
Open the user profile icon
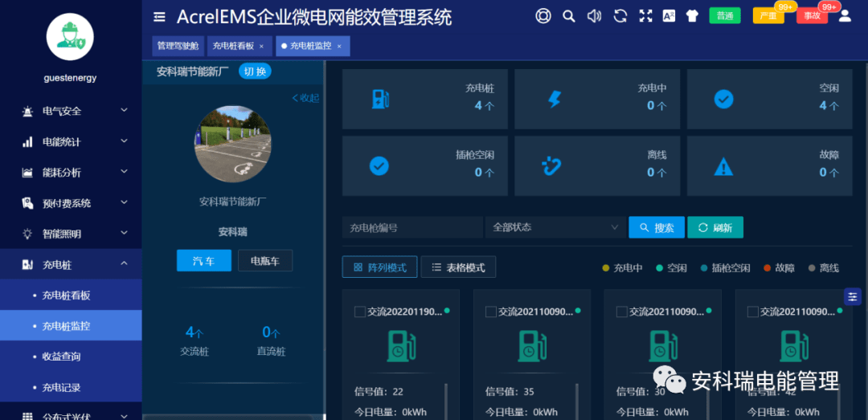[845, 15]
